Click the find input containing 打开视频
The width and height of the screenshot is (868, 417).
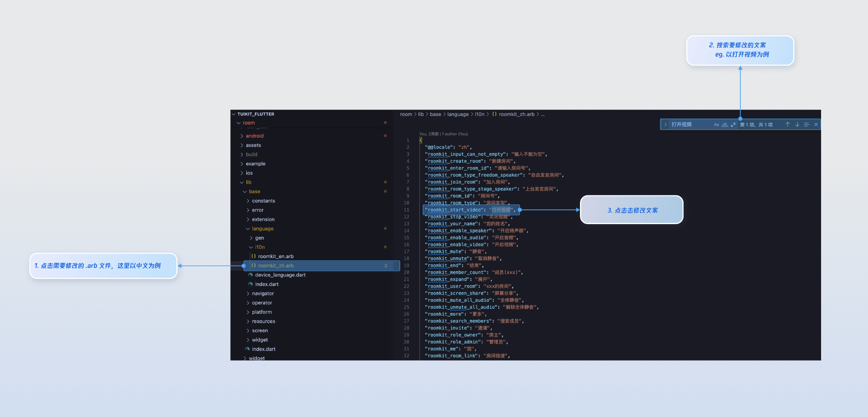point(691,125)
